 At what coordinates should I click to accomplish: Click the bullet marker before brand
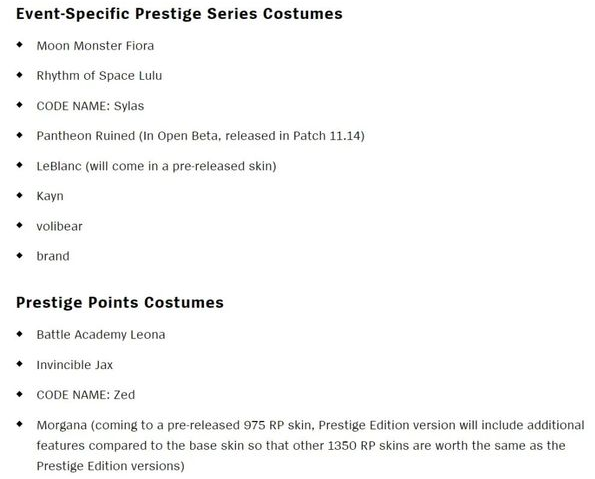[x=20, y=255]
